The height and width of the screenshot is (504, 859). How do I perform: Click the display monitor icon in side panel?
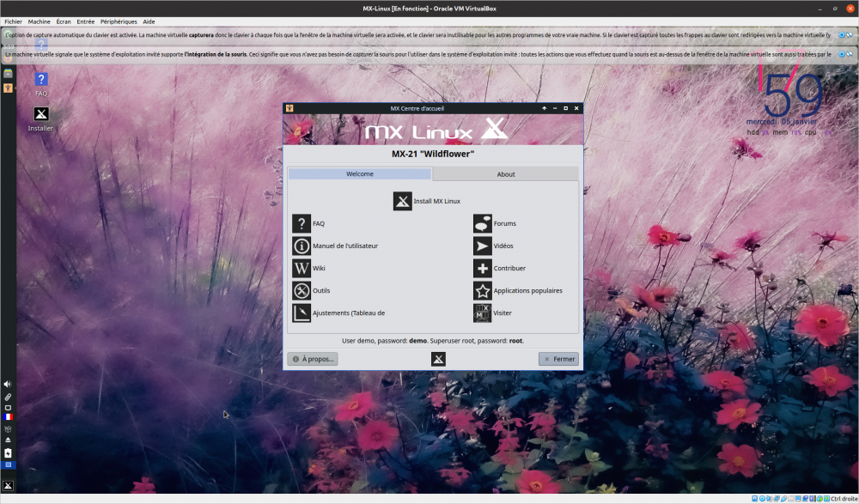8,408
